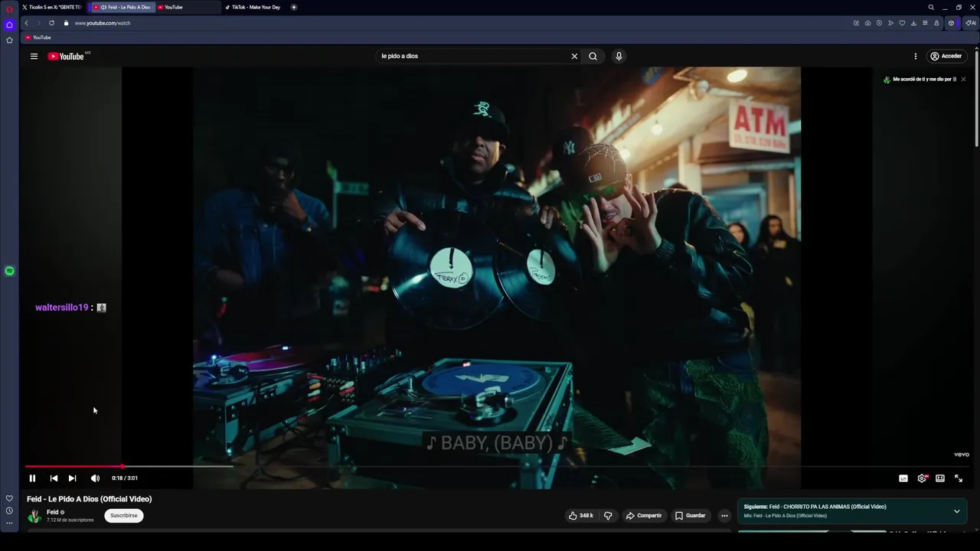Image resolution: width=980 pixels, height=551 pixels.
Task: Open the green Spotify sidebar icon
Action: tap(9, 271)
